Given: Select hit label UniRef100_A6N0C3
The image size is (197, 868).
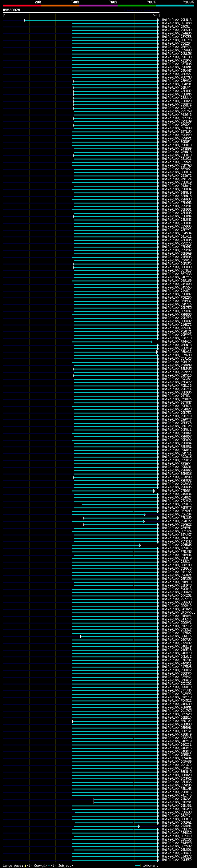Looking at the screenshot, I should 176,352.
